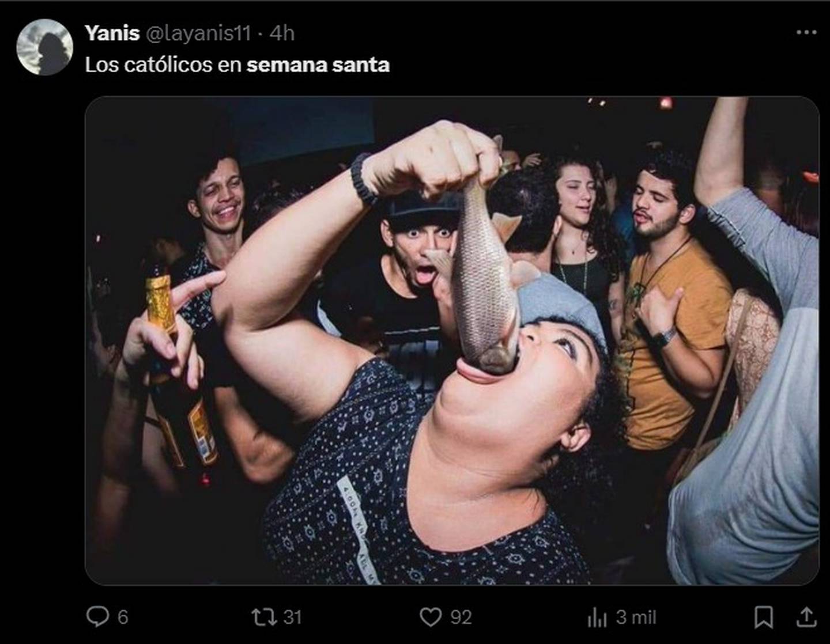
Task: Click the retweet count 31
Action: pyautogui.click(x=292, y=618)
